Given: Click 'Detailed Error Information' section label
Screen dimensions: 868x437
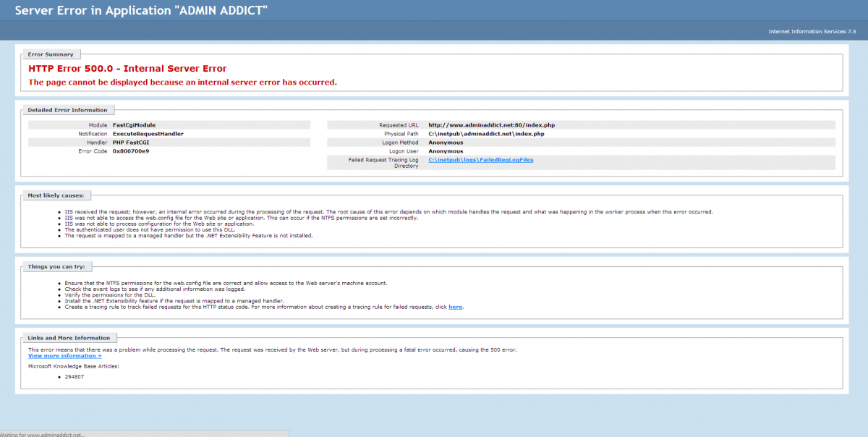Looking at the screenshot, I should 67,110.
